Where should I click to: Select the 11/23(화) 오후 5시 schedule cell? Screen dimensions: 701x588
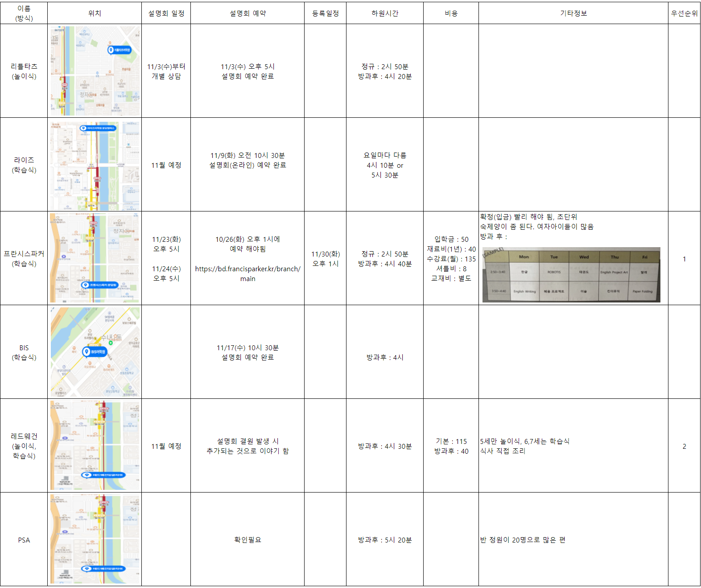pyautogui.click(x=166, y=258)
